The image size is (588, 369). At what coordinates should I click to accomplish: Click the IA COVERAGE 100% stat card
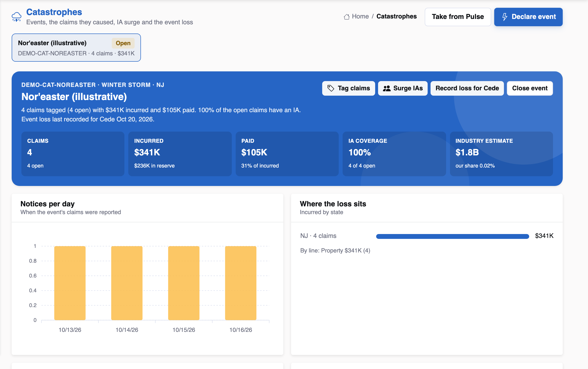(394, 154)
